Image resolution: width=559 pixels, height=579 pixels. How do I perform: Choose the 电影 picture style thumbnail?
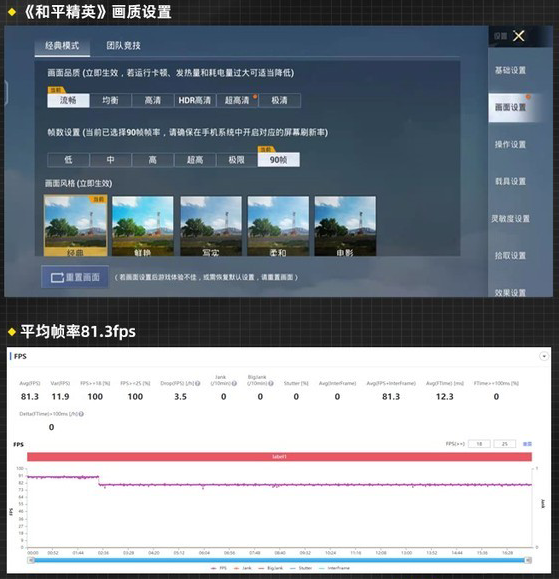345,226
